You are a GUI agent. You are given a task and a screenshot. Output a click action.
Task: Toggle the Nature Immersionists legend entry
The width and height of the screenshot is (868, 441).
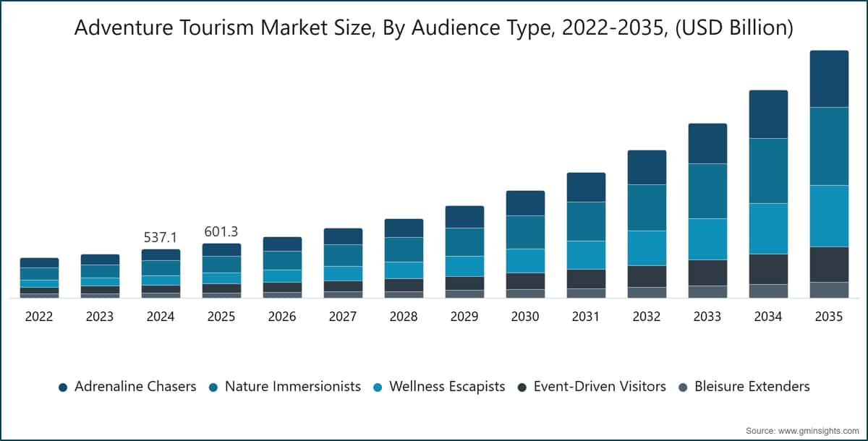pyautogui.click(x=284, y=387)
